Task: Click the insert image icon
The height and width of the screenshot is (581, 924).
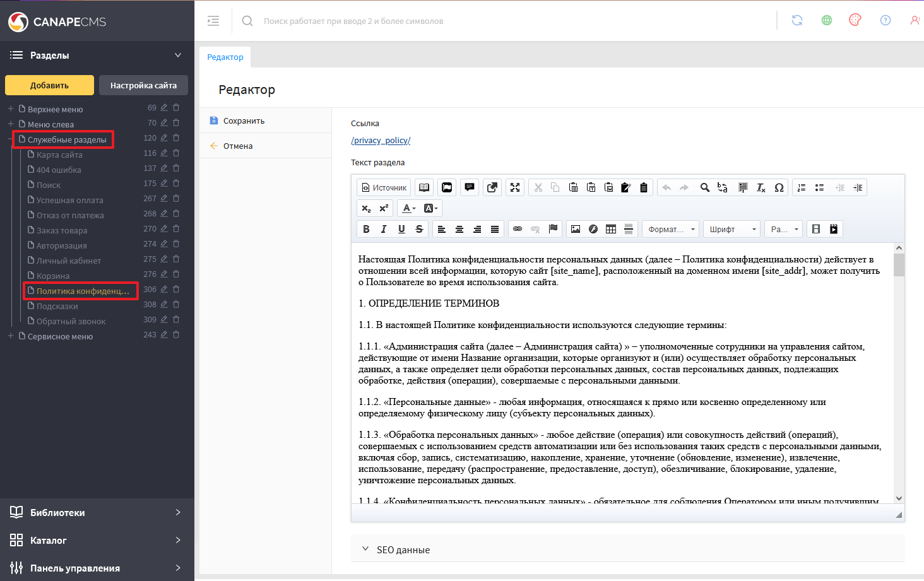Action: pos(576,229)
